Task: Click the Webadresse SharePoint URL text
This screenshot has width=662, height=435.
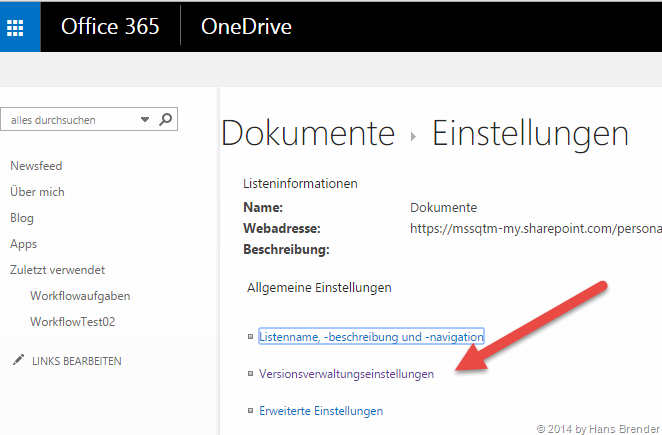Action: point(535,229)
